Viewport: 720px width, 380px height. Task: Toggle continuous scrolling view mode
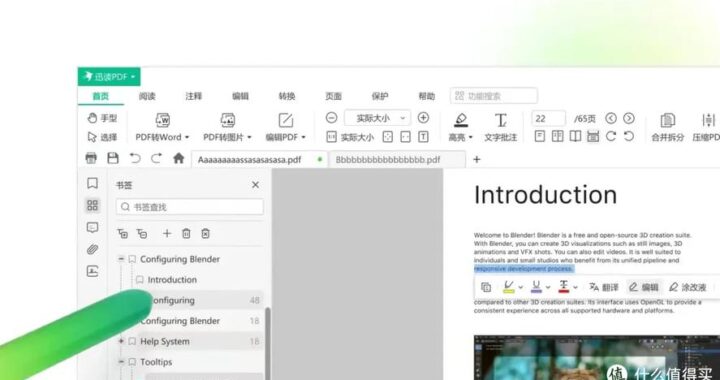pos(593,136)
